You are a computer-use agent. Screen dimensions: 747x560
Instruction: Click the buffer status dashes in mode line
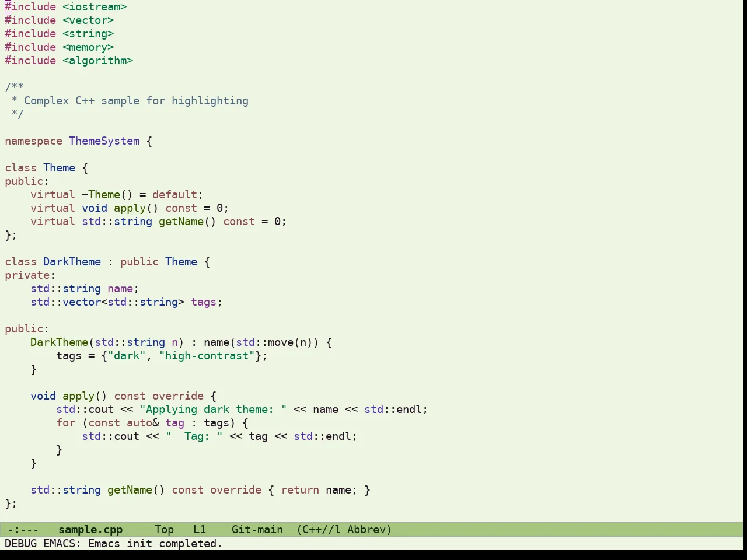(23, 530)
